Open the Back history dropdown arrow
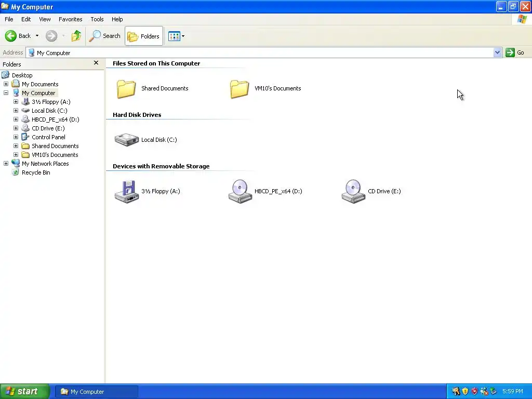This screenshot has width=532, height=399. (37, 36)
